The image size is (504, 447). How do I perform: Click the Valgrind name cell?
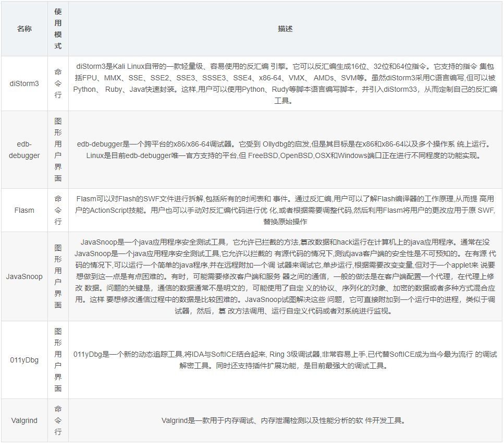tap(24, 420)
